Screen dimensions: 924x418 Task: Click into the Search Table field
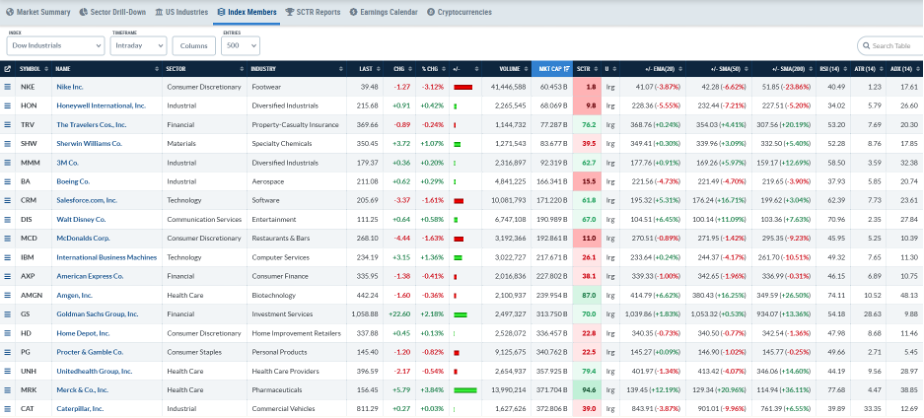point(891,45)
